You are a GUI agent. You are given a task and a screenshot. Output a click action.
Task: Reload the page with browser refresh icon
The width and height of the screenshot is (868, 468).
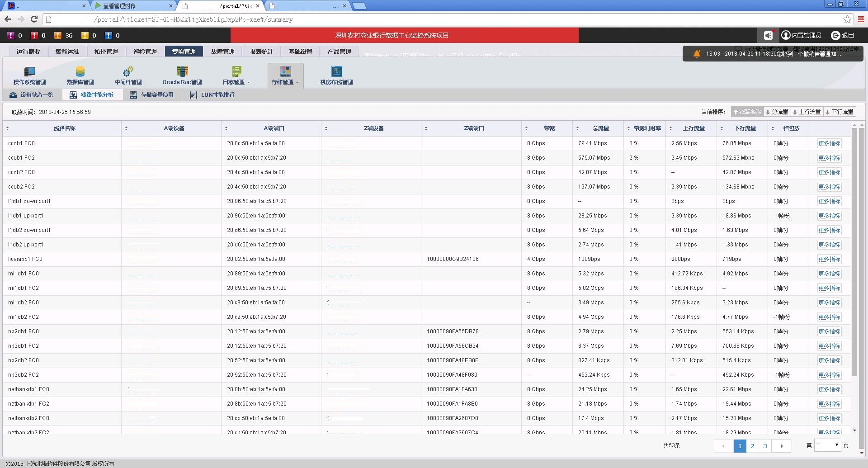click(x=34, y=19)
